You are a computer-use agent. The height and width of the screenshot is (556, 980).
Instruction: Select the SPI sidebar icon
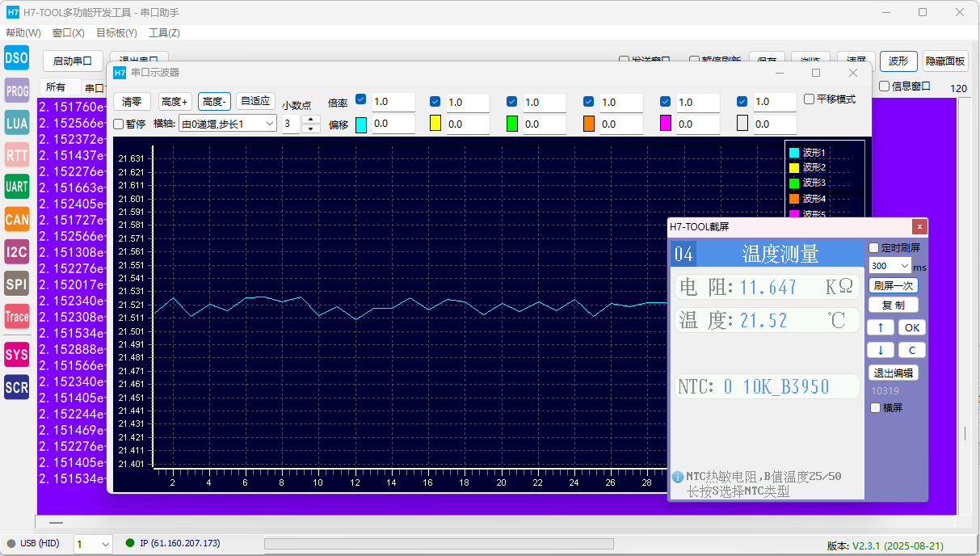(x=17, y=284)
